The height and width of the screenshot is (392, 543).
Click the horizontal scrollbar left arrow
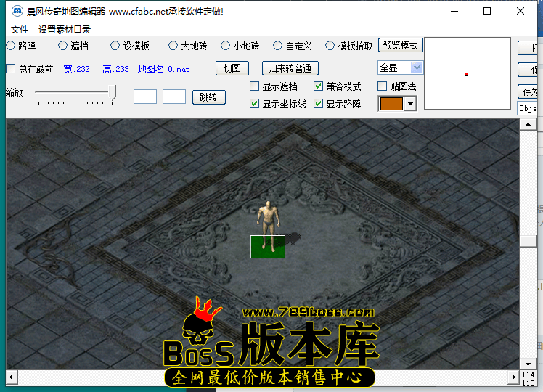[12, 377]
